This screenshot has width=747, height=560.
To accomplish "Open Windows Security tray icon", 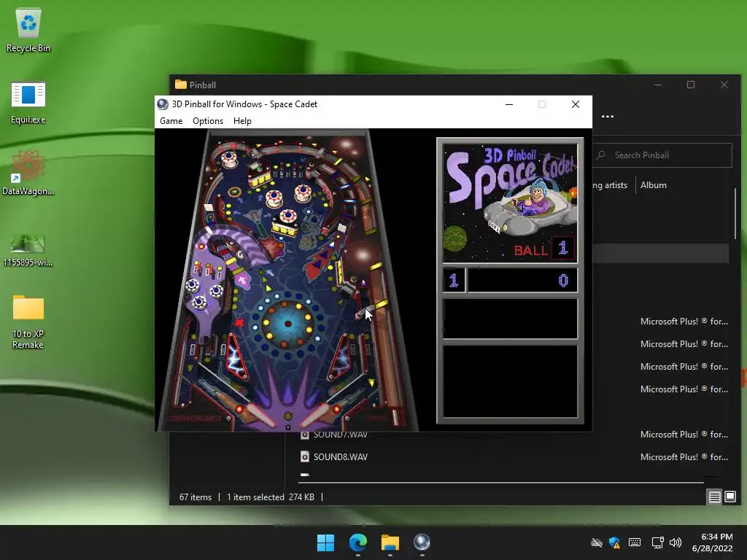I will [614, 542].
